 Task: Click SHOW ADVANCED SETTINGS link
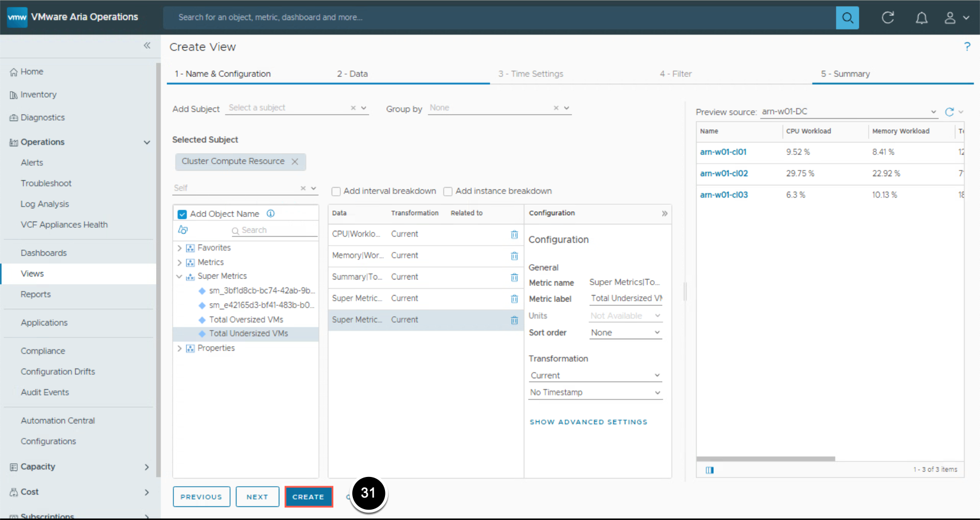[588, 422]
